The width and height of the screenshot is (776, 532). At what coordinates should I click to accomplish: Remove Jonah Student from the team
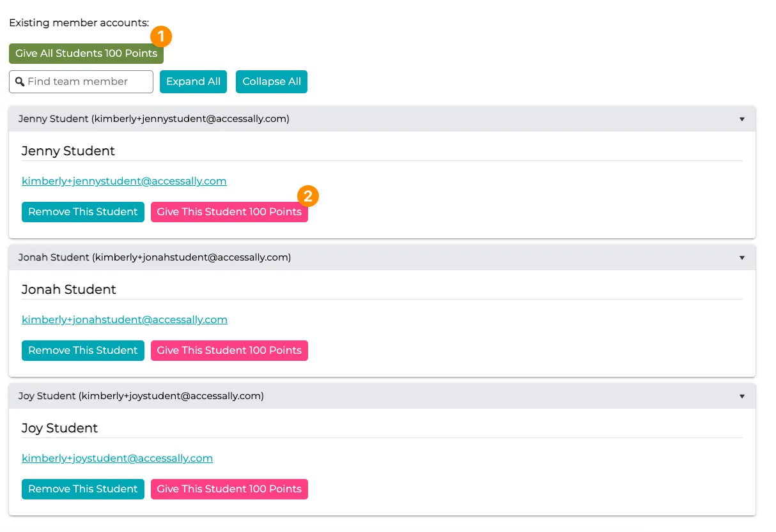pos(82,351)
